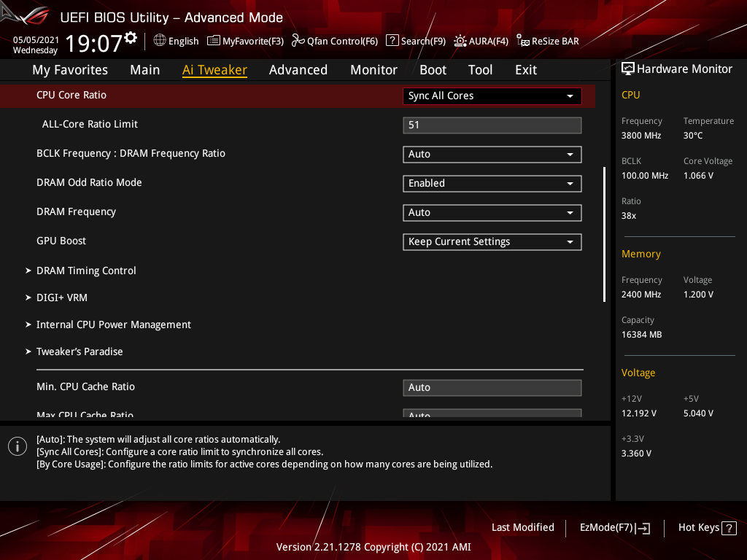The width and height of the screenshot is (747, 560).
Task: Click the Hot Keys question mark icon
Action: click(729, 528)
